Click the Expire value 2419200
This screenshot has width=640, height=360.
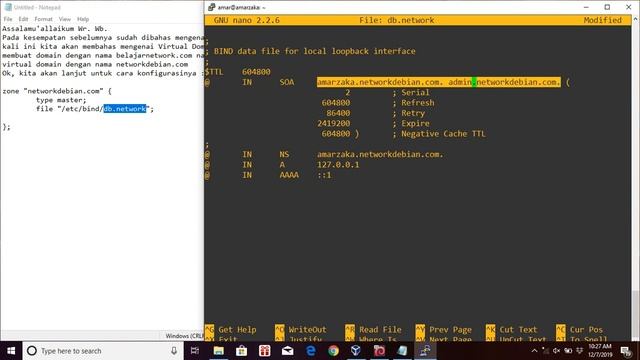point(333,123)
